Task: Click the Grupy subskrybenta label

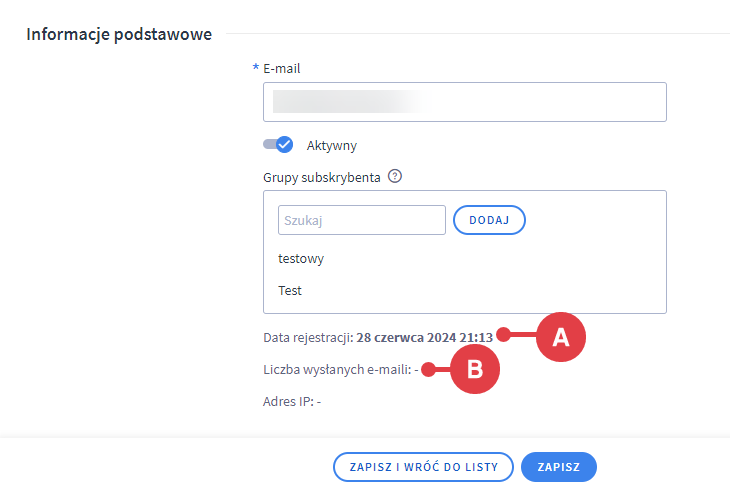Action: pyautogui.click(x=322, y=176)
